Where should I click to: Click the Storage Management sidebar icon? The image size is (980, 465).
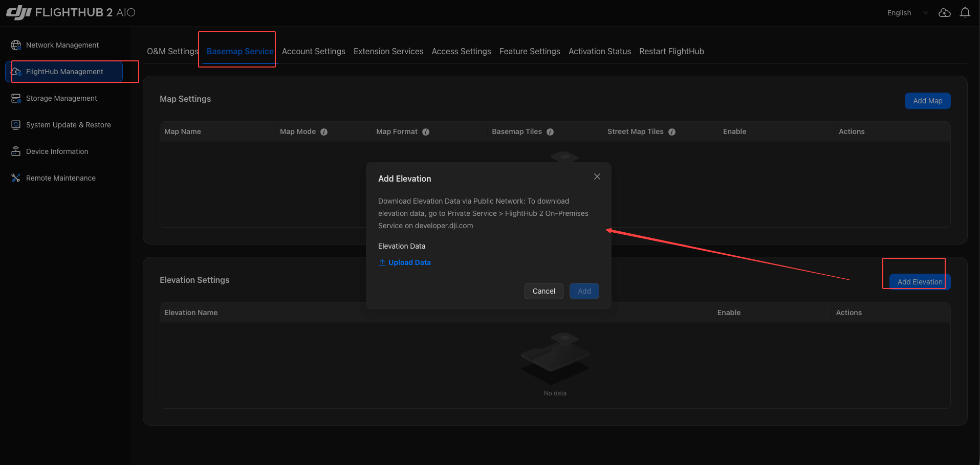pos(16,98)
